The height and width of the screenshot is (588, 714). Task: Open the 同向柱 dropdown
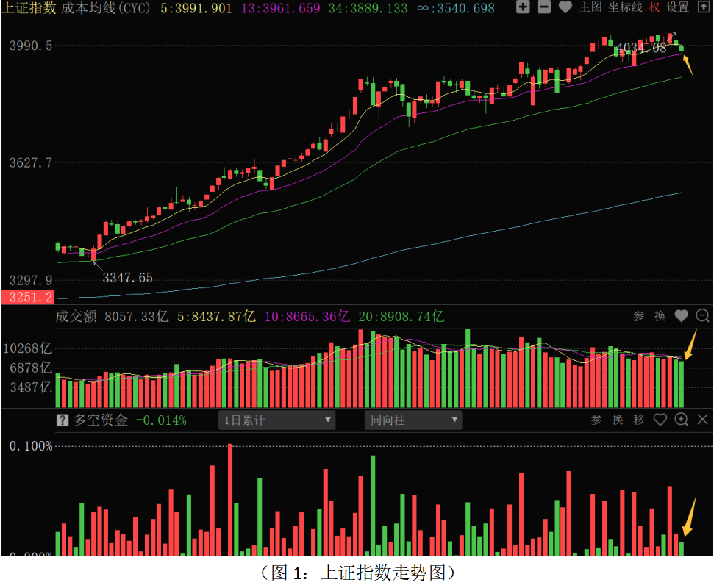(413, 420)
